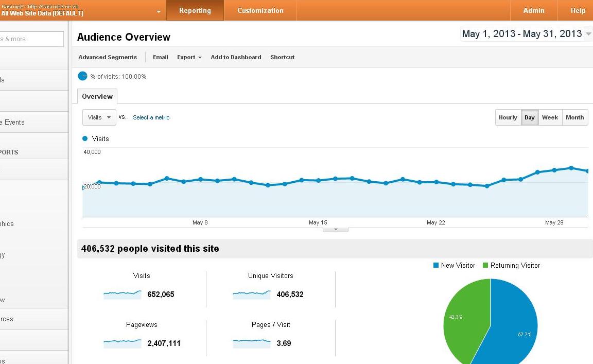
Task: Collapse the chart using the bottom handle
Action: point(336,229)
